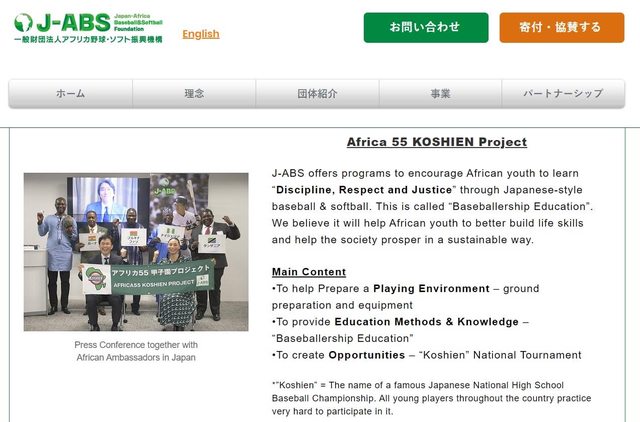Select the bold text Discipline, Respect and Justice
The height and width of the screenshot is (422, 640).
(x=364, y=190)
